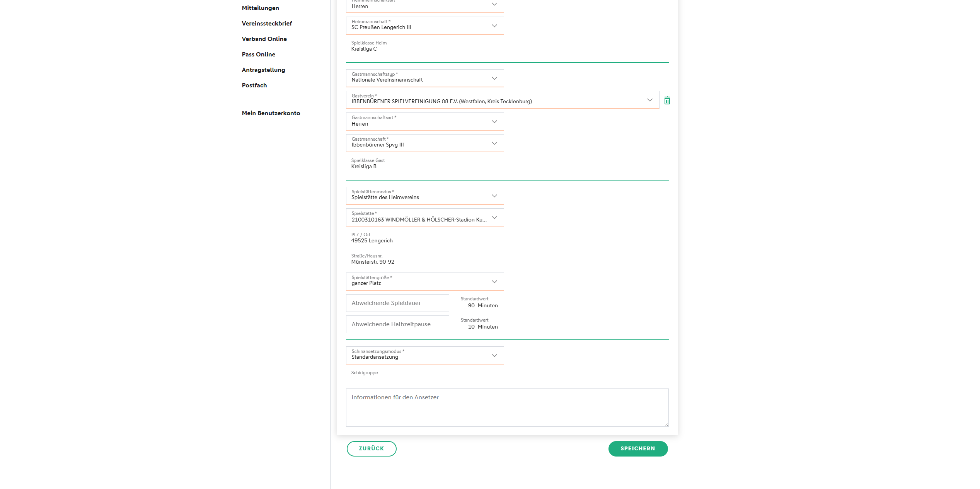Viewport: 980px width, 489px height.
Task: Open the Gastmannschaft Ibbenbürener Spvg III dropdown
Action: pos(424,143)
